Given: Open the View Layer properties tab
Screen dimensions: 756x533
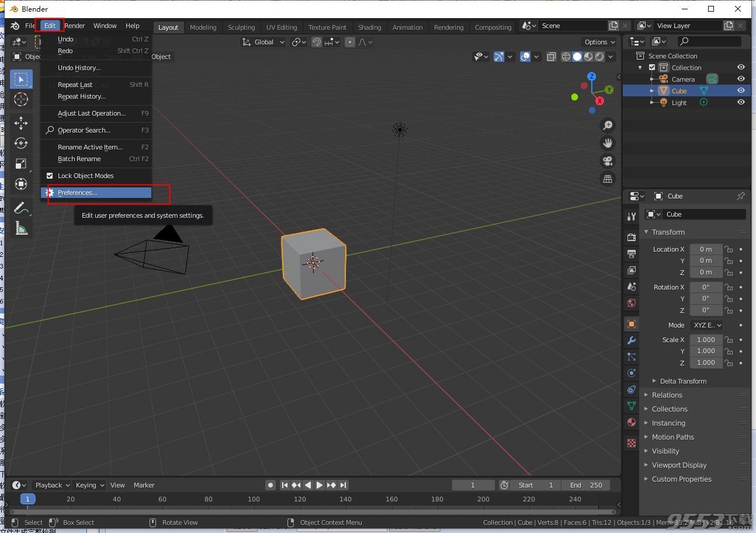Looking at the screenshot, I should pos(632,270).
